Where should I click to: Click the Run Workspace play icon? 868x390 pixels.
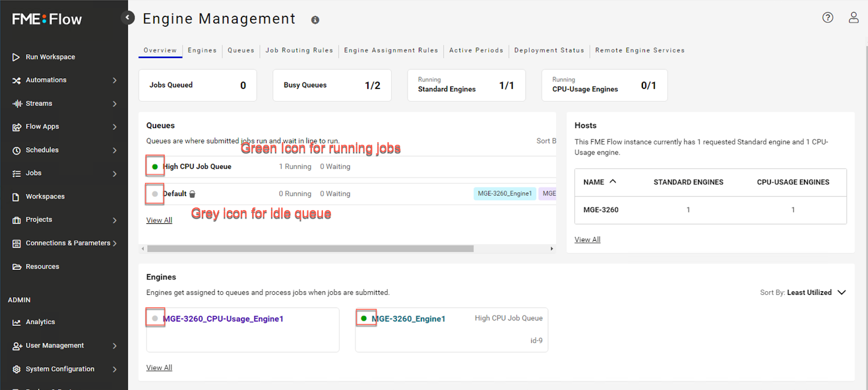point(16,57)
